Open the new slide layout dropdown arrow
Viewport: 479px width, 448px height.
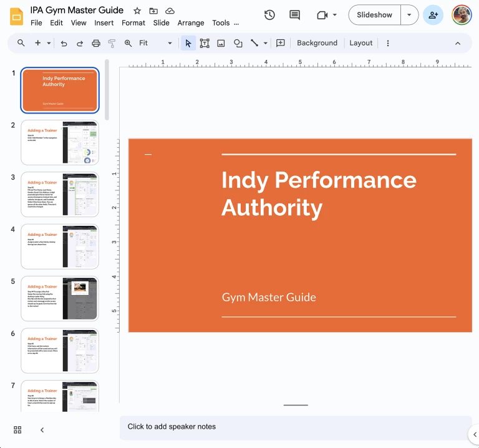[49, 43]
